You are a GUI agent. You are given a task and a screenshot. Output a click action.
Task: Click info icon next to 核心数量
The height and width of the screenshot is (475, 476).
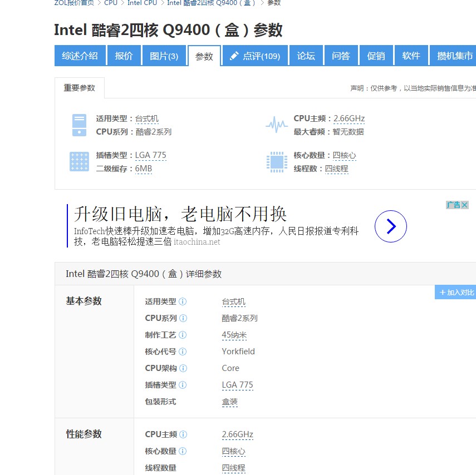(183, 451)
